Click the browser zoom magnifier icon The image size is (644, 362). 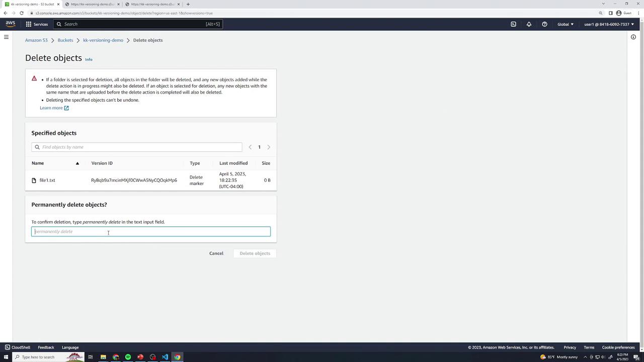[601, 13]
